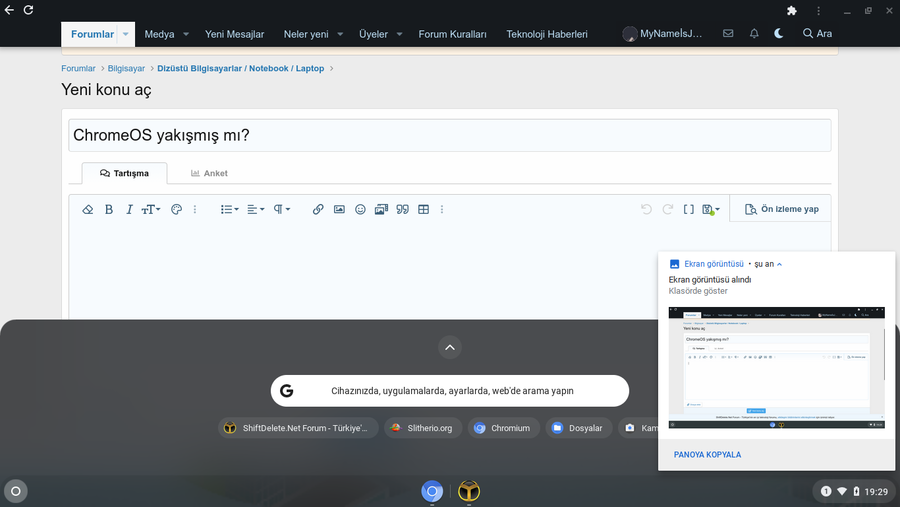This screenshot has width=900, height=507.
Task: Open the extensions puzzle icon
Action: tap(792, 10)
